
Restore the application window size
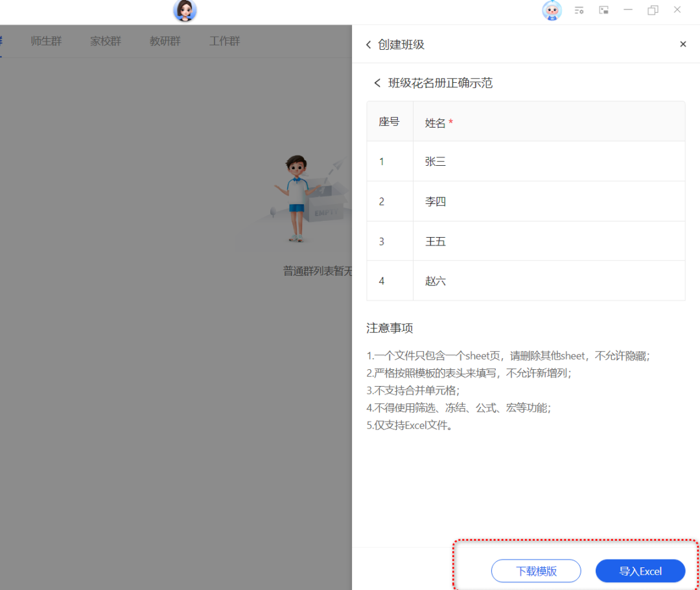[x=653, y=10]
